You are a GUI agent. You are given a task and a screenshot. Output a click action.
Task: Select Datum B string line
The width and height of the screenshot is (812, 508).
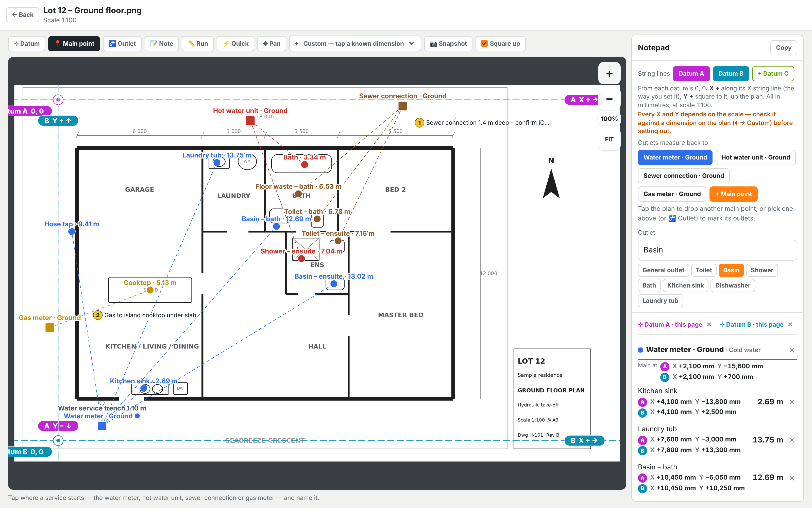731,74
